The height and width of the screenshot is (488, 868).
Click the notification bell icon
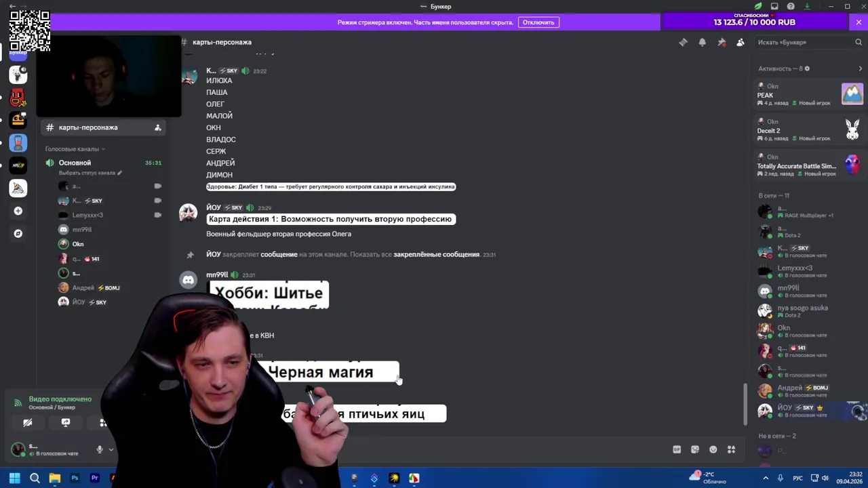703,42
